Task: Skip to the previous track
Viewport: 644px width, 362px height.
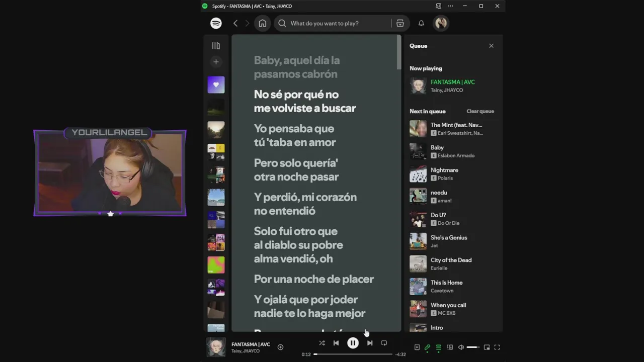Action: pyautogui.click(x=336, y=343)
